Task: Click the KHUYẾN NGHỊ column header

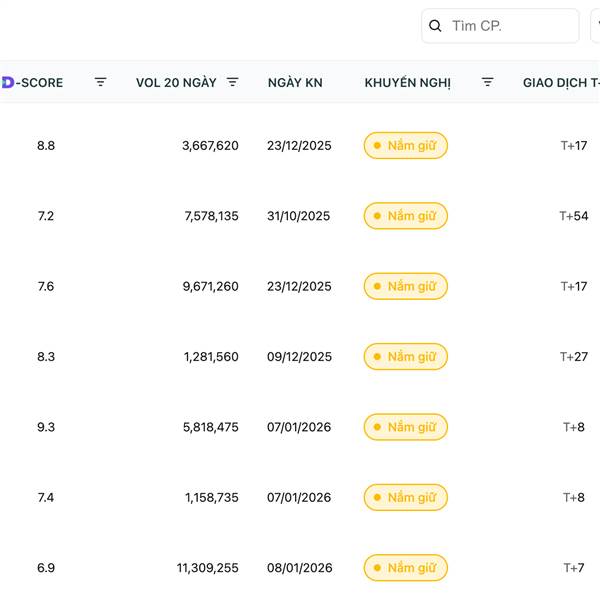Action: 407,82
